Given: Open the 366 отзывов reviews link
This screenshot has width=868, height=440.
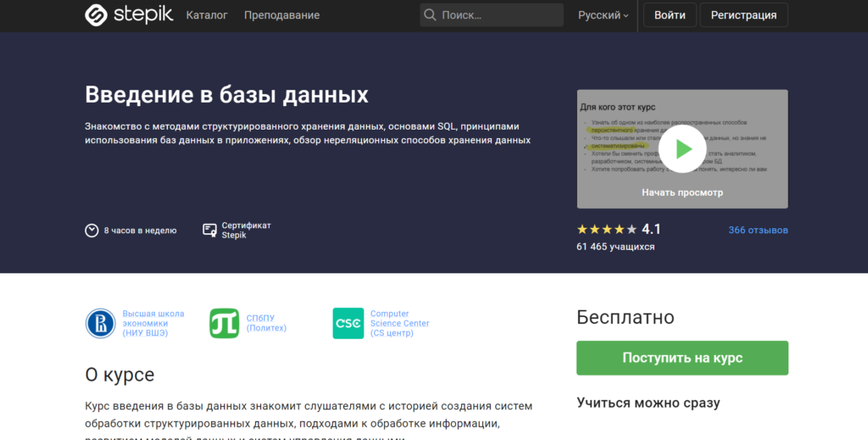Looking at the screenshot, I should click(758, 231).
